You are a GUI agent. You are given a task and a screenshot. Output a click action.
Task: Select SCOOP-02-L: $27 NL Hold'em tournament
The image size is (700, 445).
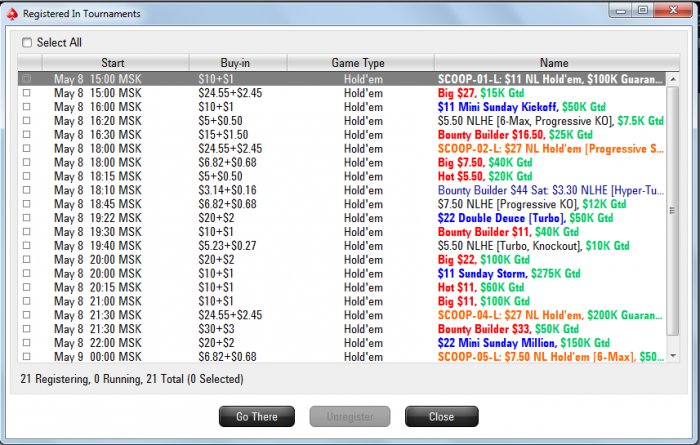tap(550, 148)
